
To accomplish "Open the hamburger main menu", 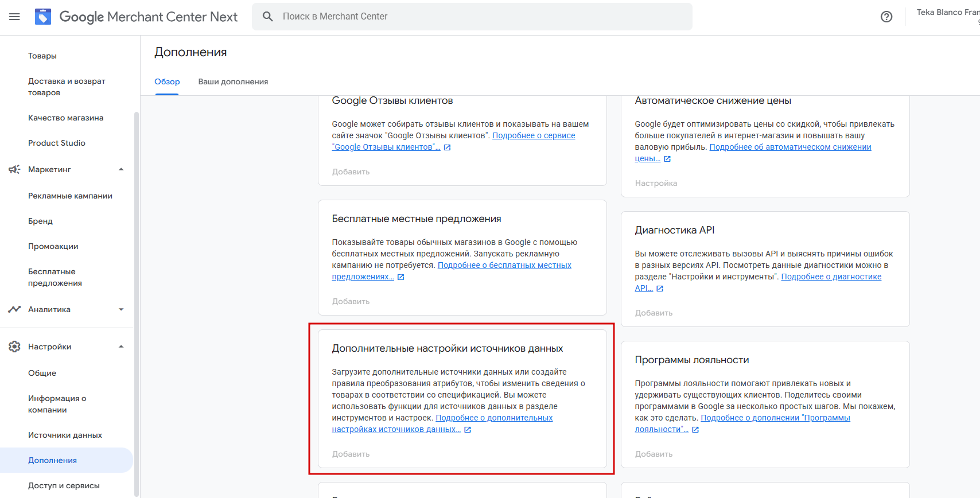I will [14, 17].
